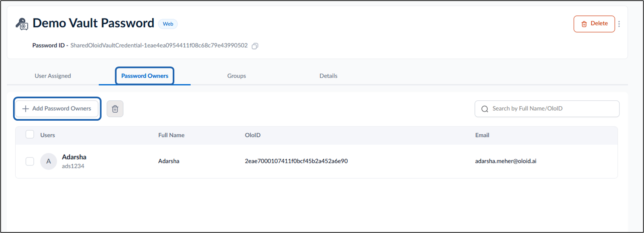This screenshot has height=233, width=644.
Task: Go to the Details tab
Action: coord(328,76)
